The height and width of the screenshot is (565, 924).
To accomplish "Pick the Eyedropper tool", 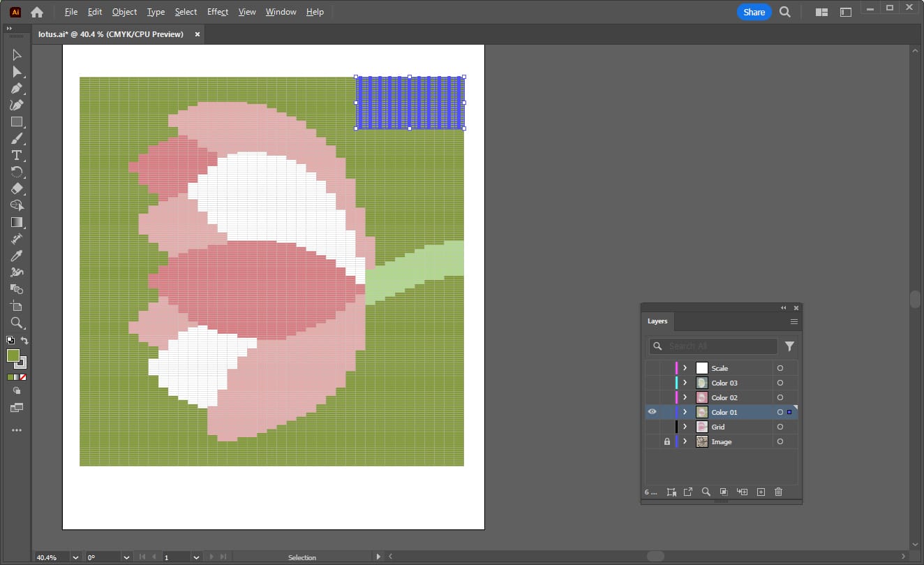I will 17,256.
